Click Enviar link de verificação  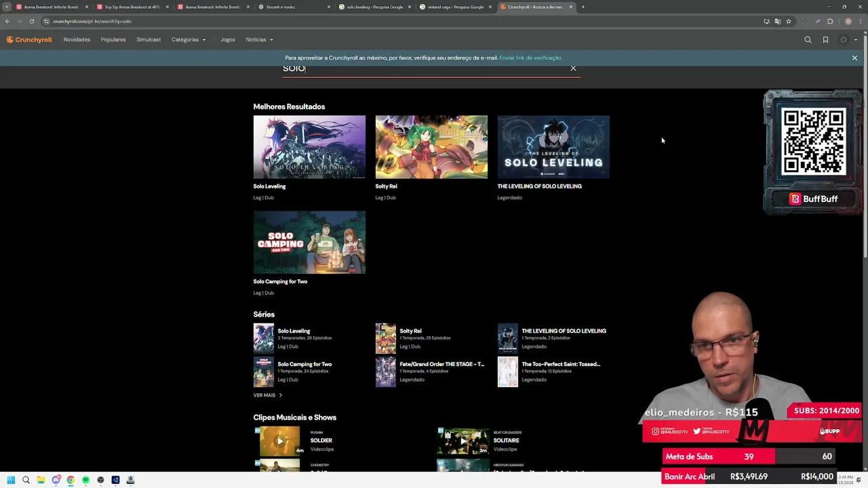point(530,58)
